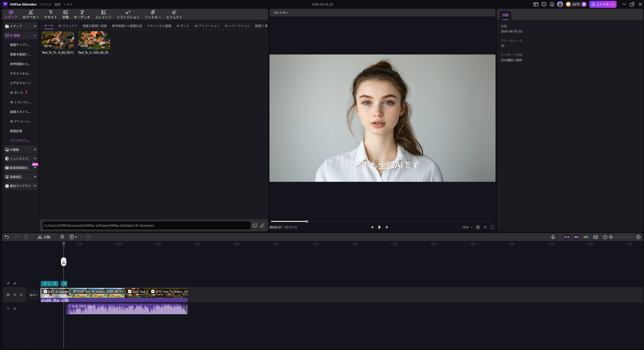Viewport: 644px width, 350px height.
Task: Open the text-type dropdown in timeline toolbar
Action: [x=73, y=237]
